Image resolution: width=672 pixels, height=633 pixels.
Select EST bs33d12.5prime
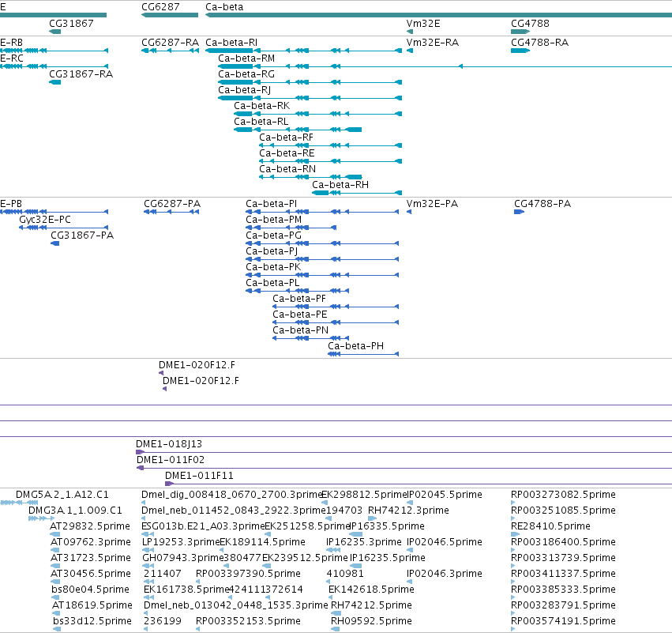92,621
